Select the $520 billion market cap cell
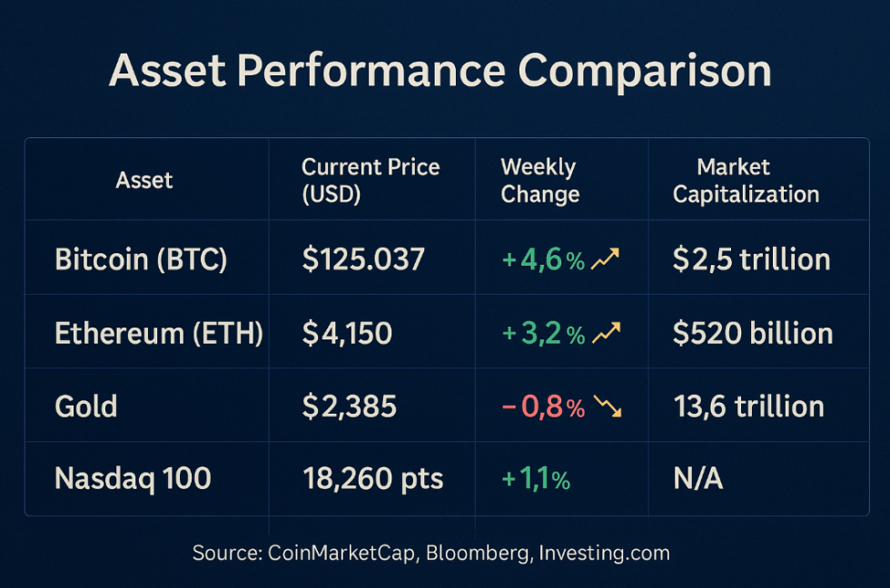The height and width of the screenshot is (588, 890). (x=753, y=334)
